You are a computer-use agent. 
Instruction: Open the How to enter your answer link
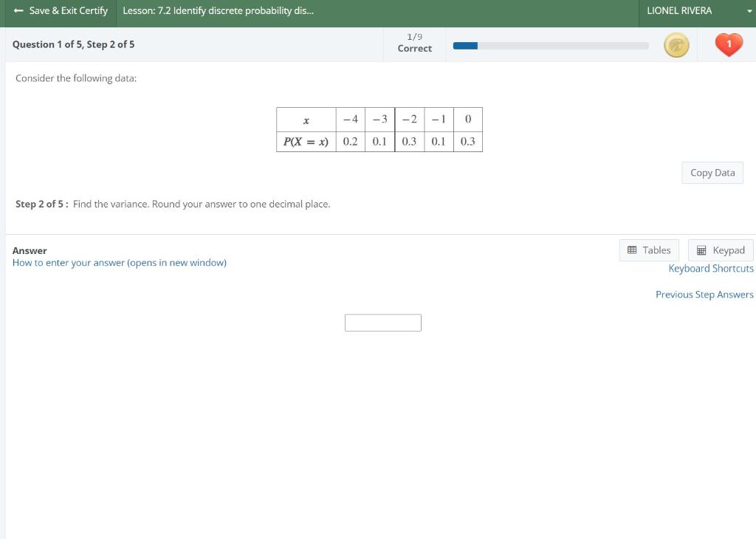119,262
